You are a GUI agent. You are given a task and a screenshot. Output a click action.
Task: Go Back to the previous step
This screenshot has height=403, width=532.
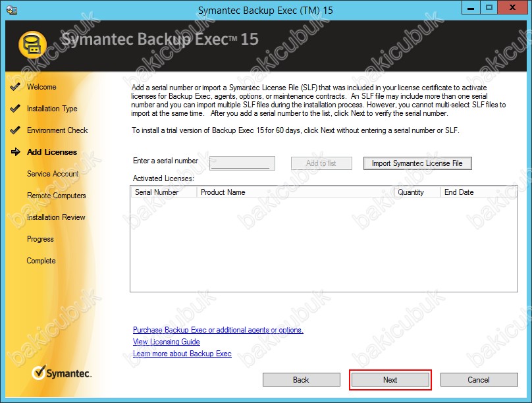pos(301,380)
